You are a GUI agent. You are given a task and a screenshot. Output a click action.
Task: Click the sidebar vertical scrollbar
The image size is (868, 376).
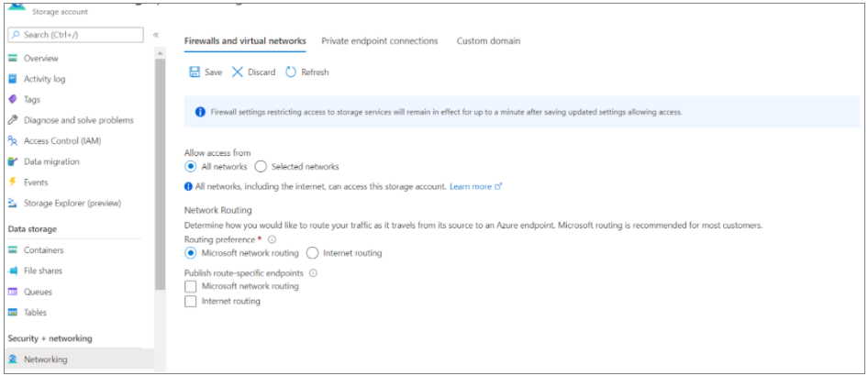(x=161, y=183)
